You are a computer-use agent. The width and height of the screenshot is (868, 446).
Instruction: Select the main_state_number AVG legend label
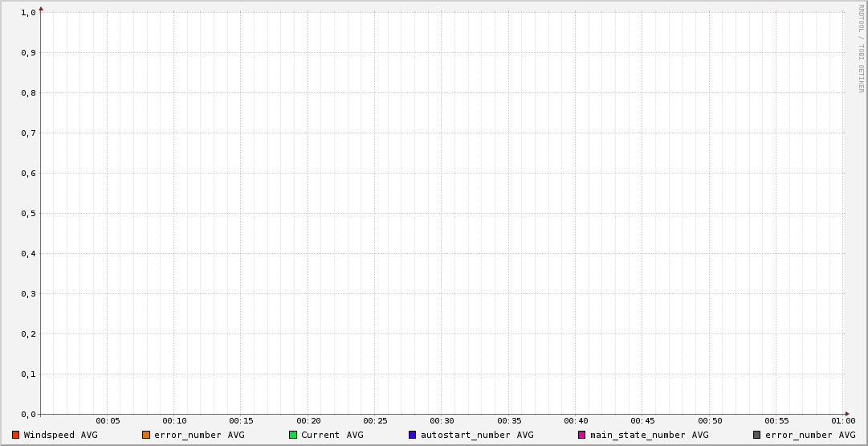coord(650,435)
